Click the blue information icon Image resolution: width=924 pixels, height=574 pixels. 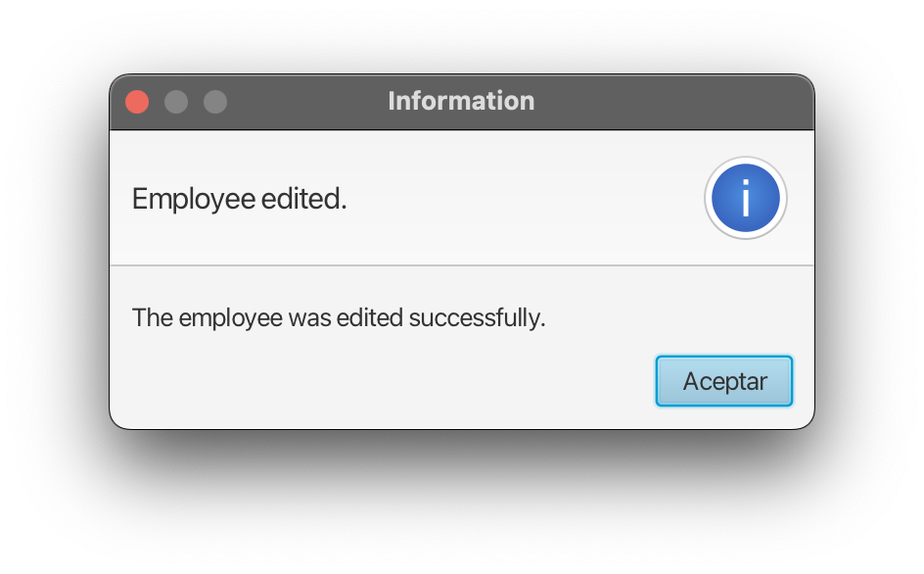tap(746, 198)
